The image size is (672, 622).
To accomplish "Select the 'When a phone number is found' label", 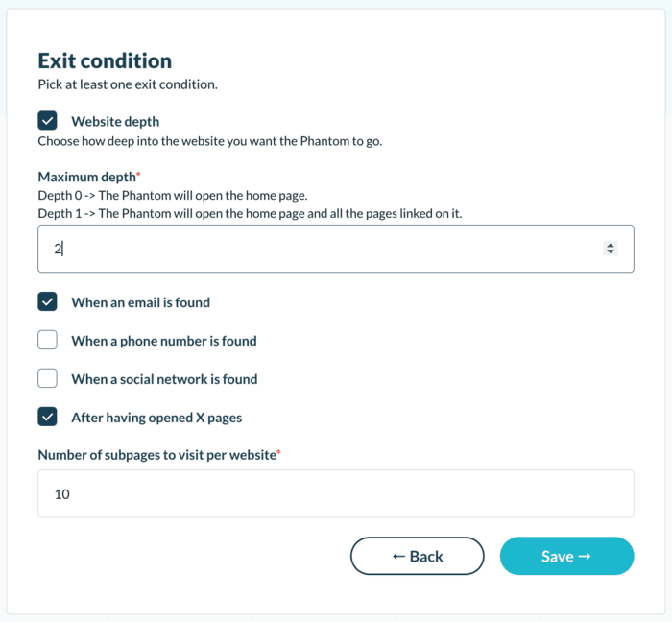I will point(163,341).
